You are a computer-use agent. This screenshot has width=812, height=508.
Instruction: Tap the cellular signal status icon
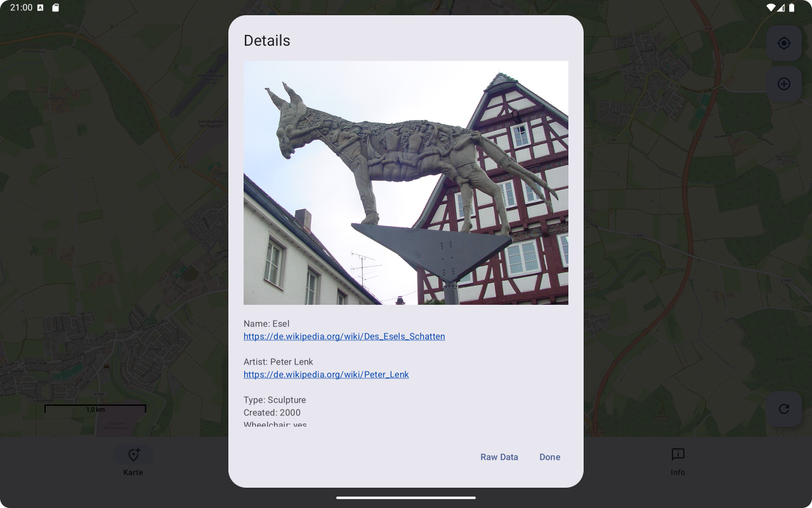781,8
